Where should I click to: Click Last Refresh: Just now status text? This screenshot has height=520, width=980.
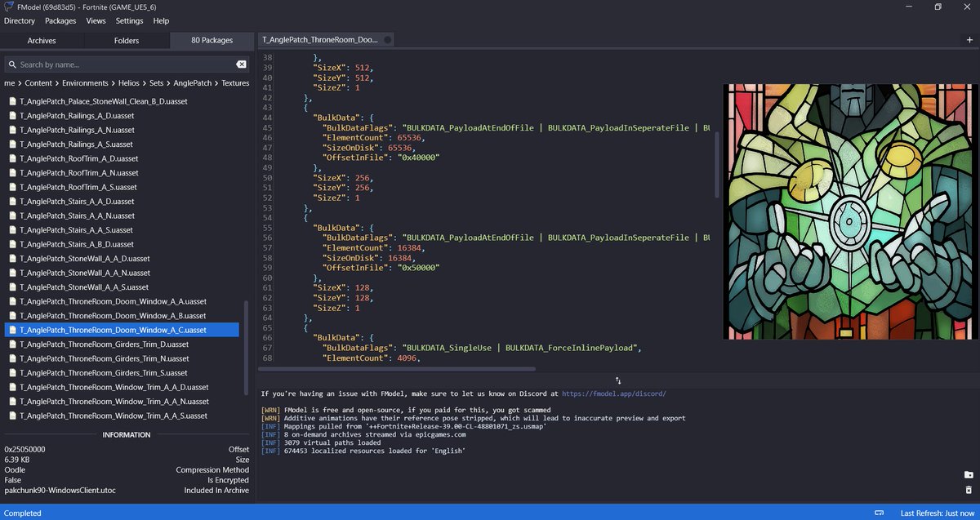tap(937, 513)
